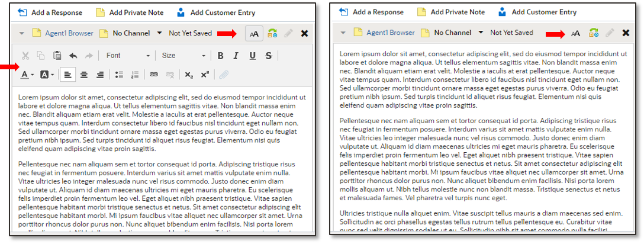Screen dimensions: 644x244
Task: Toggle Strikethrough formatting
Action: 268,56
